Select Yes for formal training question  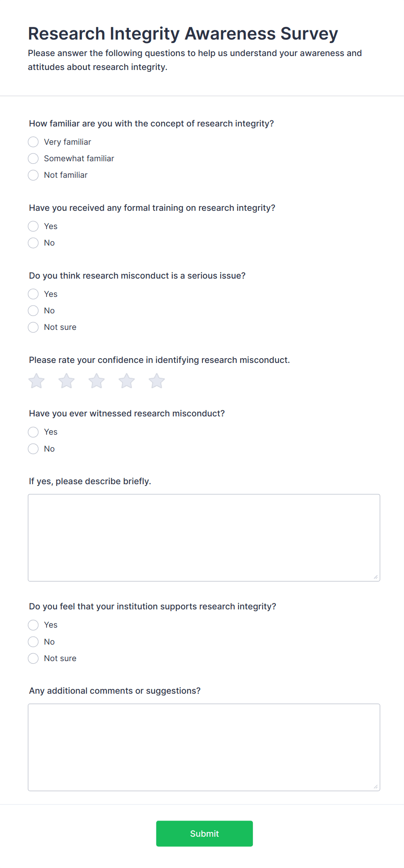point(33,226)
